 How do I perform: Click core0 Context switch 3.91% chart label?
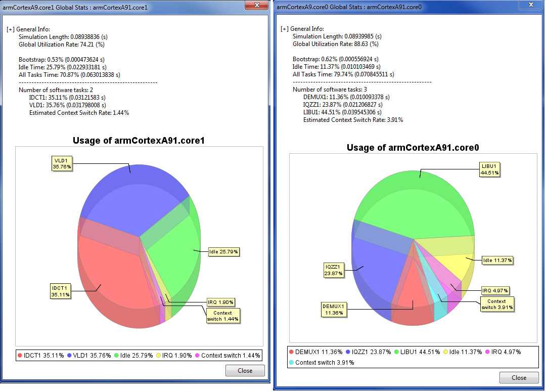pyautogui.click(x=497, y=304)
